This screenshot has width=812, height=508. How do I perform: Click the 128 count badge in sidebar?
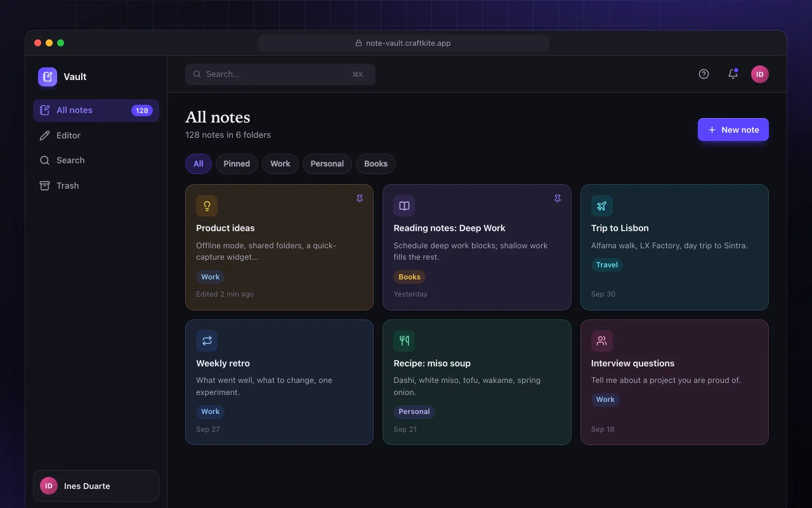pyautogui.click(x=142, y=110)
